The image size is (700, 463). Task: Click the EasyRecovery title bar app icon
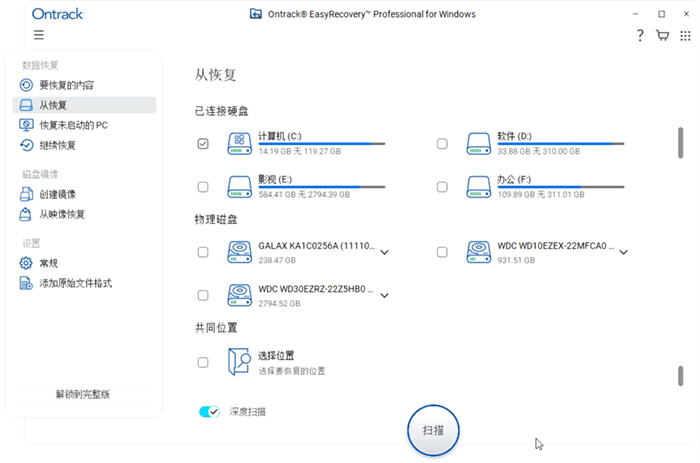coord(256,14)
